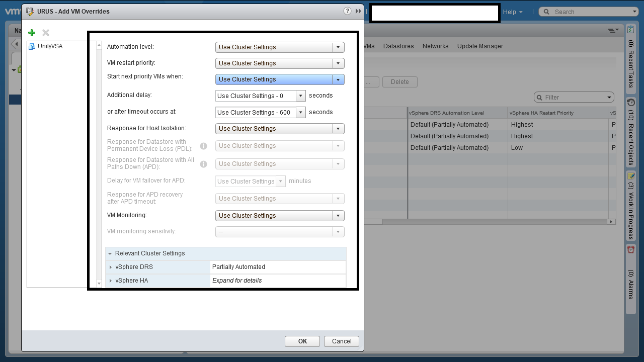Collapse the Relevant Cluster Settings section
The height and width of the screenshot is (362, 644).
click(x=110, y=253)
